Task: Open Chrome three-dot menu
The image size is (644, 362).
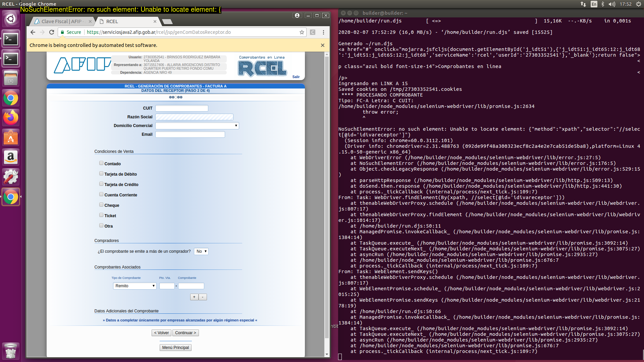Action: pyautogui.click(x=323, y=32)
